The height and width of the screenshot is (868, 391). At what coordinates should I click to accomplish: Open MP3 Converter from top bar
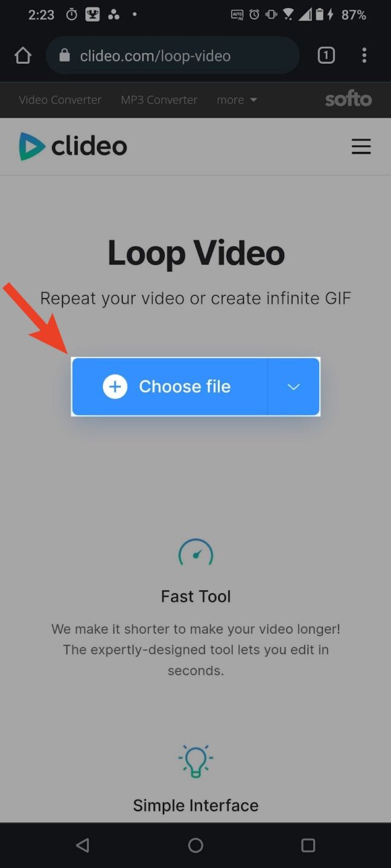click(159, 99)
